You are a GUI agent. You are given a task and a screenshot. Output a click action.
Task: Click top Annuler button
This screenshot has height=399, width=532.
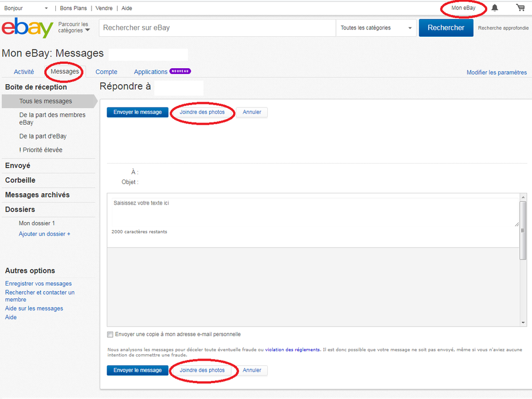[x=252, y=112]
